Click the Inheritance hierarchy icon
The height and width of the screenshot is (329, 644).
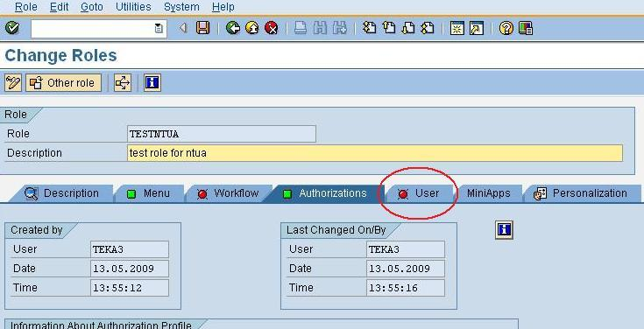(123, 83)
